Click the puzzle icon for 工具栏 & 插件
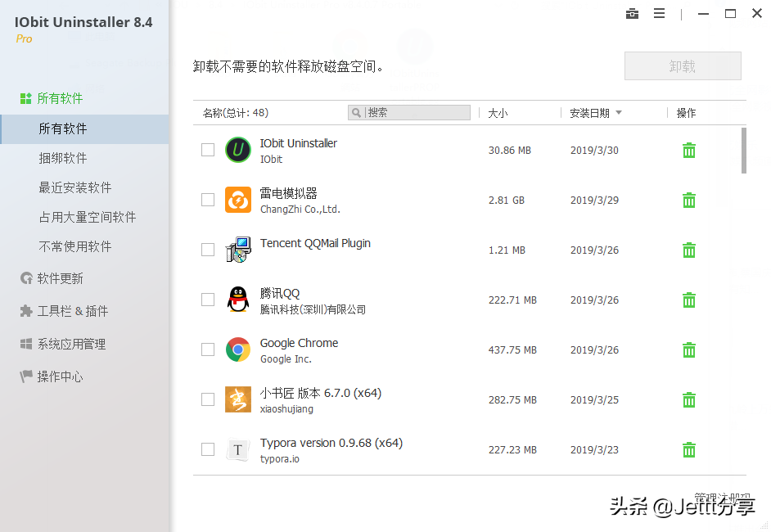 click(x=26, y=311)
